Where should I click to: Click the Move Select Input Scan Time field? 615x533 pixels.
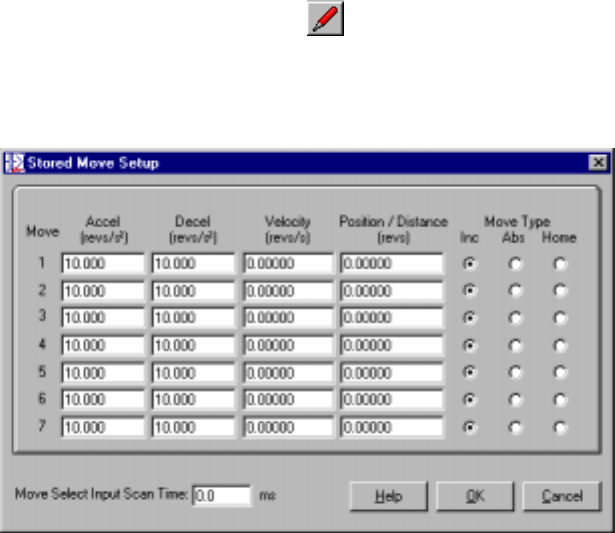(x=221, y=495)
